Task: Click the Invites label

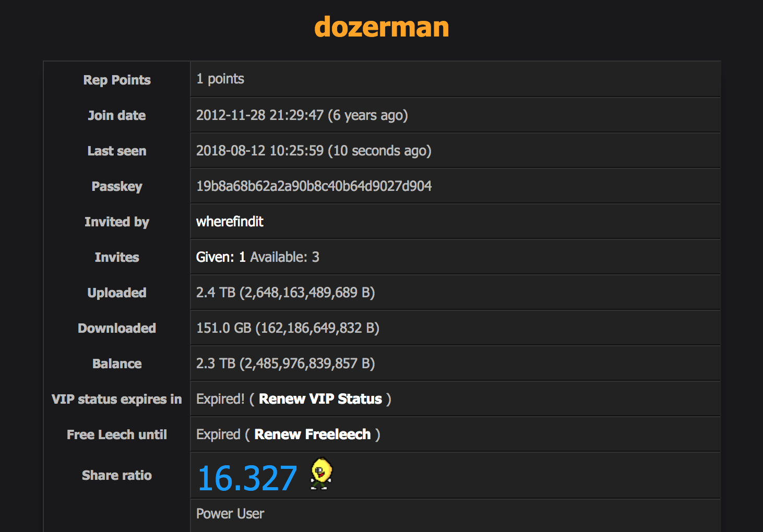Action: point(117,257)
